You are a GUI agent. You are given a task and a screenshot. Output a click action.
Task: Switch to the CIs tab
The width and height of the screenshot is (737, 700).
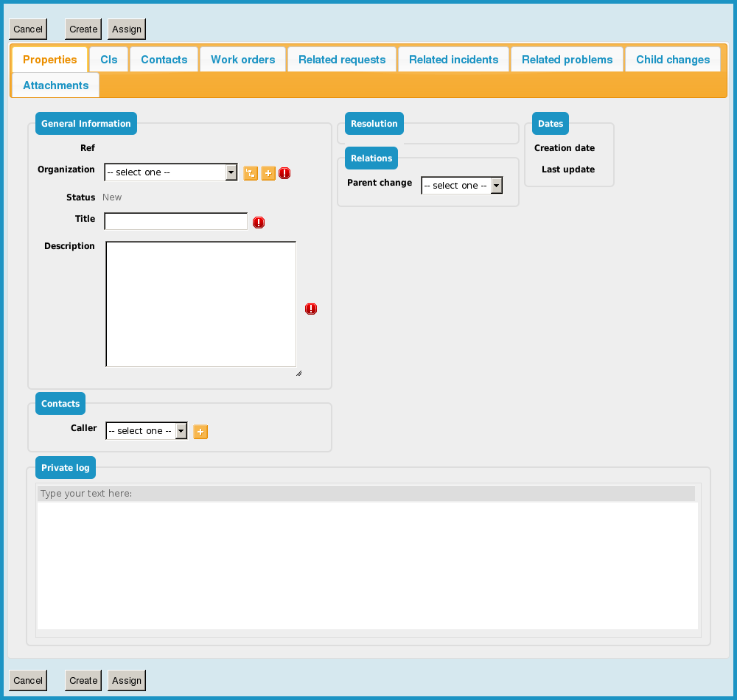coord(109,60)
